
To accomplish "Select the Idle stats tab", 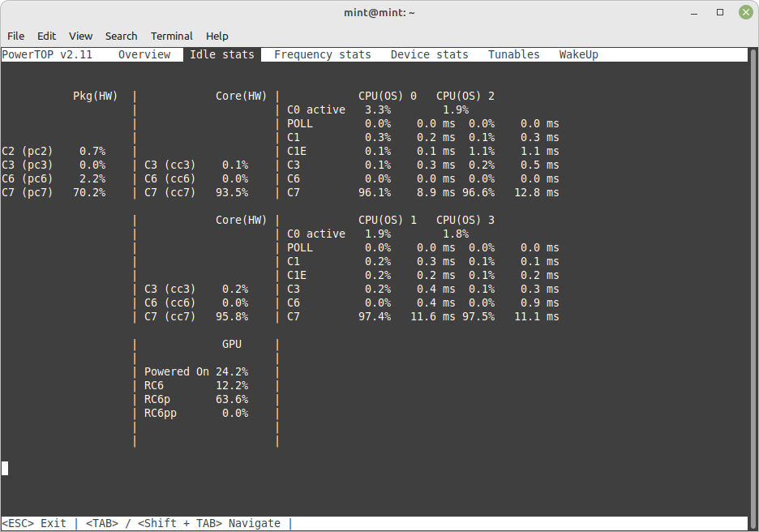I will point(222,54).
